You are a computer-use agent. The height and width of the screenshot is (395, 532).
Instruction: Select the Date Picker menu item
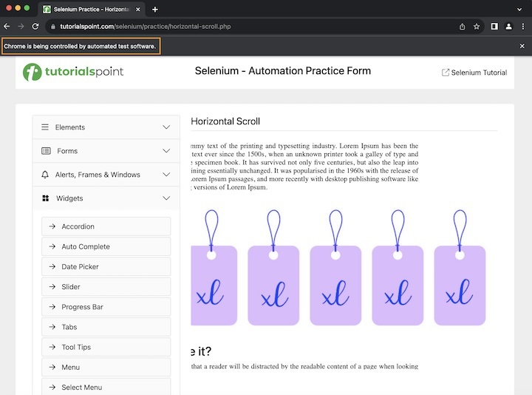80,266
